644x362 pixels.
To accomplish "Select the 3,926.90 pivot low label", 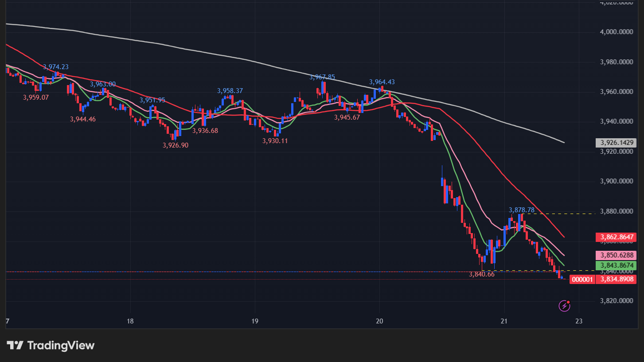I will point(176,145).
